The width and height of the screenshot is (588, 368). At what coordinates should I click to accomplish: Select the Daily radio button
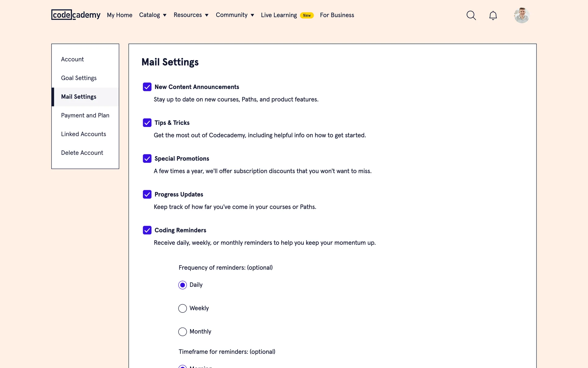point(183,285)
